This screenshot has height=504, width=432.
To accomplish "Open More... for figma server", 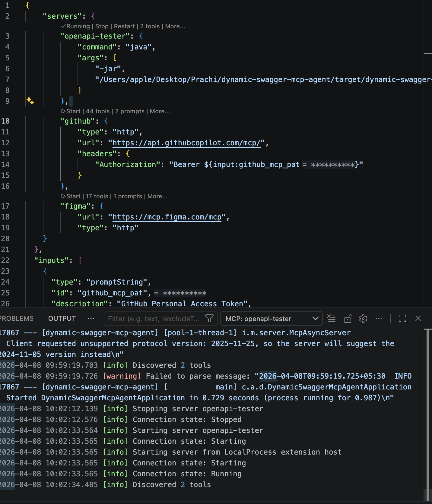I will click(x=157, y=196).
